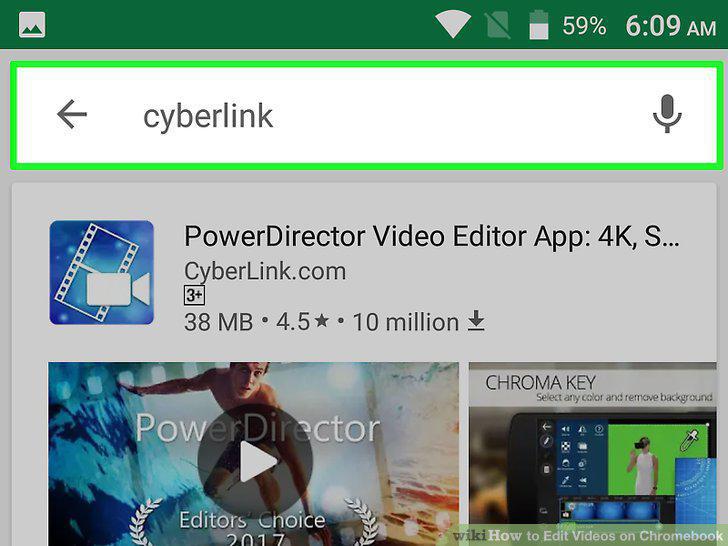
Task: Tap the Wi-Fi status icon
Action: (453, 24)
